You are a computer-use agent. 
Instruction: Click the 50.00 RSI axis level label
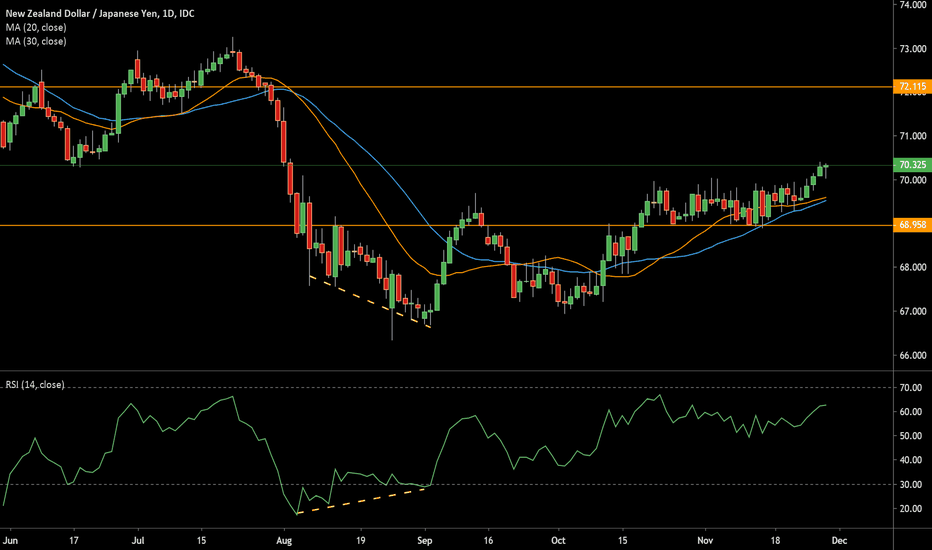[x=911, y=436]
